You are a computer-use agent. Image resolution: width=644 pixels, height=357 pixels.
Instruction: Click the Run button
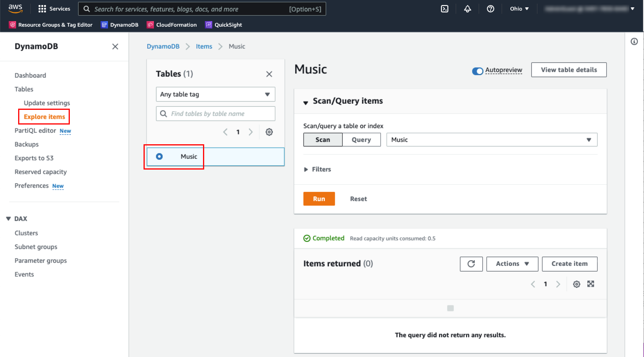[319, 199]
